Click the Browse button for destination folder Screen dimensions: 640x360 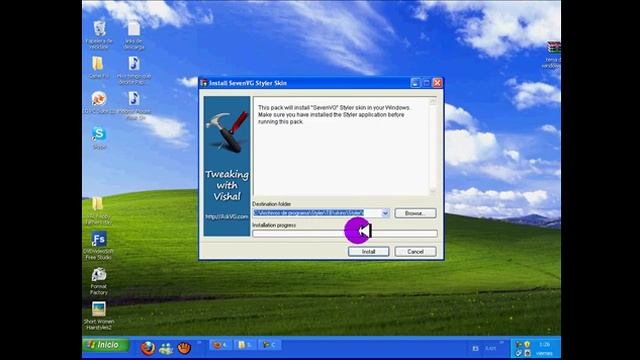415,213
